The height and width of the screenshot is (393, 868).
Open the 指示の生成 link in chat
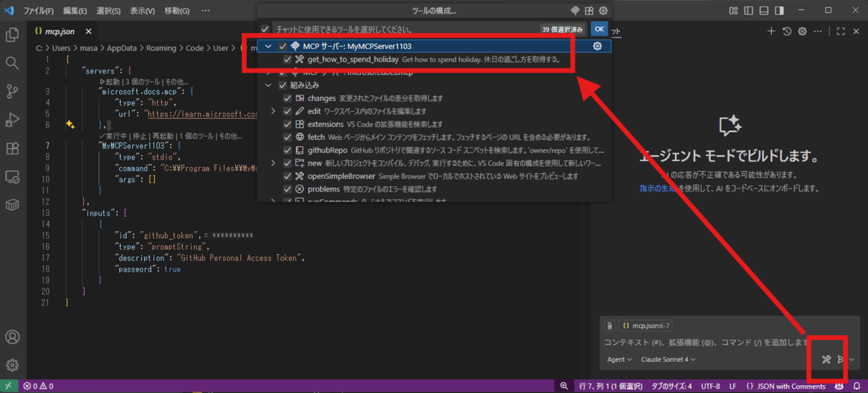[x=659, y=188]
